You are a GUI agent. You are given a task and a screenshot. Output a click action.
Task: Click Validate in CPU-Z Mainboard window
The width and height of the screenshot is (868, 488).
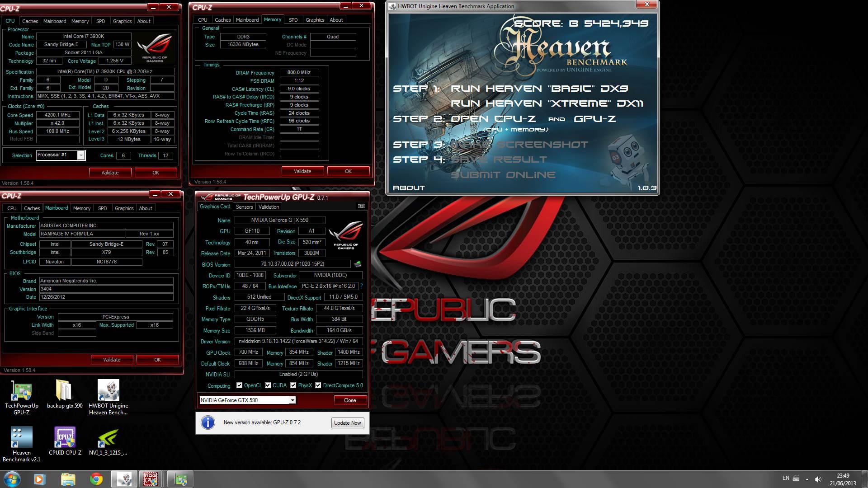(x=112, y=360)
